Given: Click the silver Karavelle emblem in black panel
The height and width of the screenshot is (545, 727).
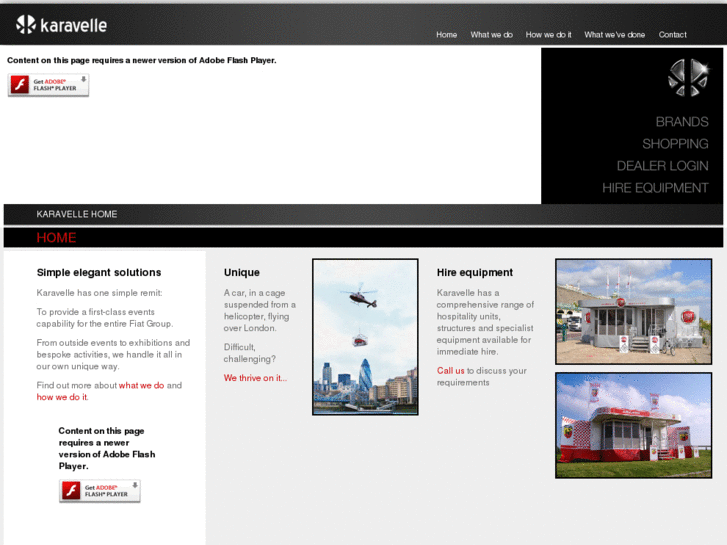Looking at the screenshot, I should 688,78.
